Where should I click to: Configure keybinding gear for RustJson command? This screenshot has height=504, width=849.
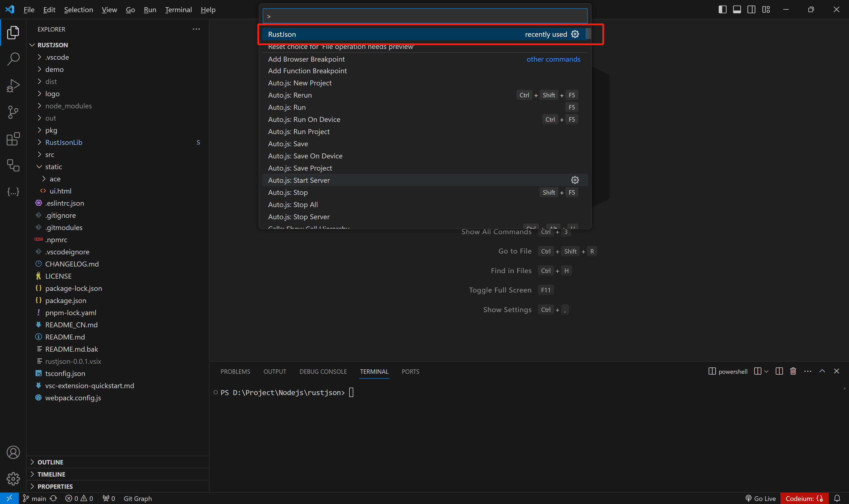point(574,34)
